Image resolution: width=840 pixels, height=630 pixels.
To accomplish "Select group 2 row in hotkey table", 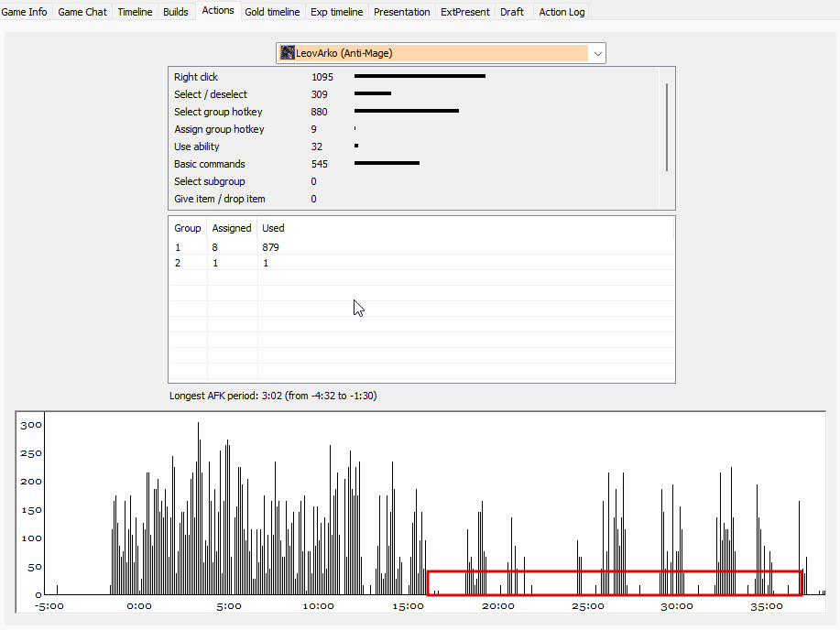I will [x=421, y=263].
